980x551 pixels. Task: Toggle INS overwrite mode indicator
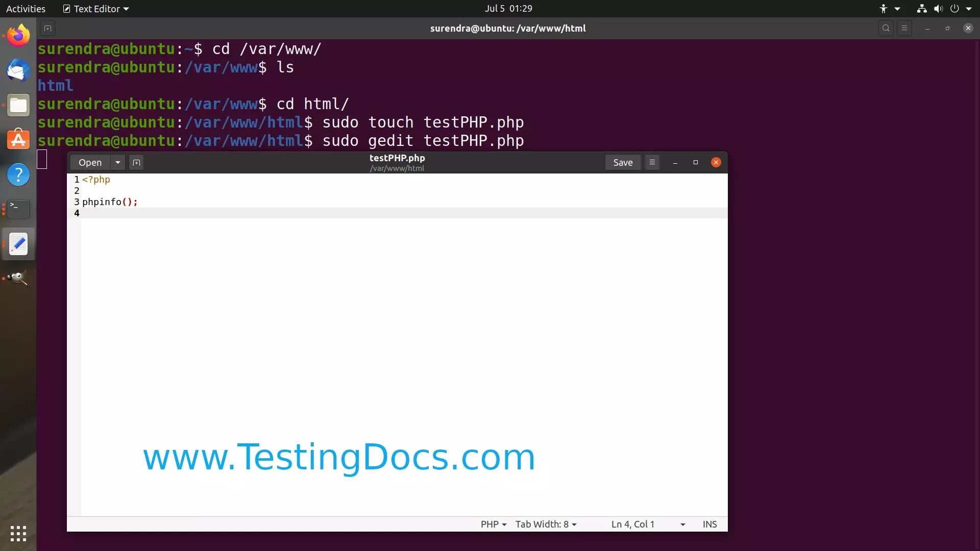point(709,524)
